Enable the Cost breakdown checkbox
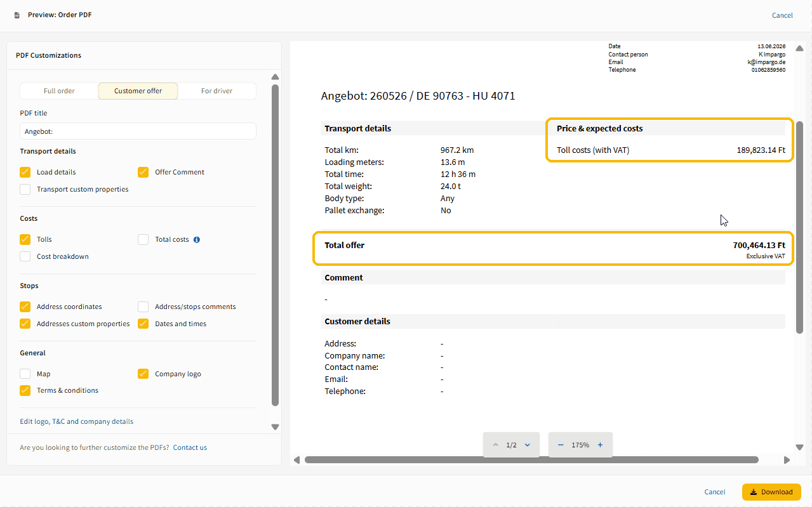Image resolution: width=812 pixels, height=507 pixels. pos(25,256)
